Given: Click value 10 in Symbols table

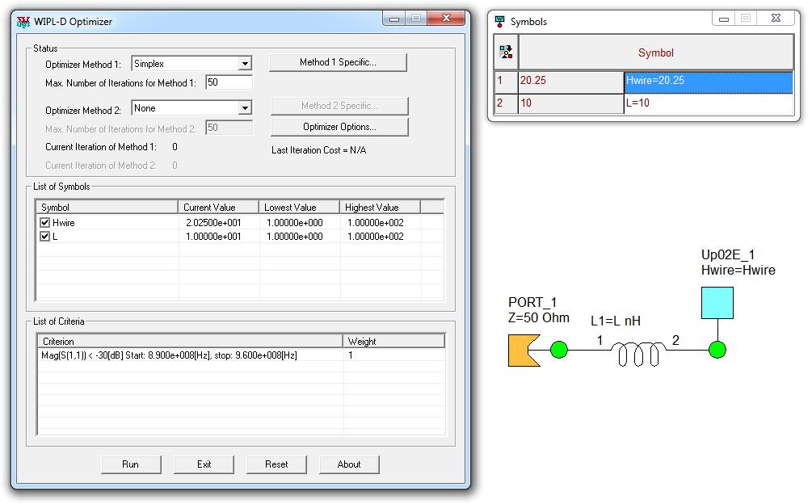Looking at the screenshot, I should [x=570, y=103].
